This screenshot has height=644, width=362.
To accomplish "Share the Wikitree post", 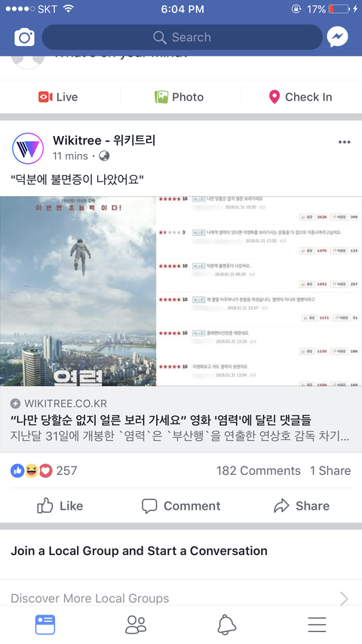I will point(302,506).
